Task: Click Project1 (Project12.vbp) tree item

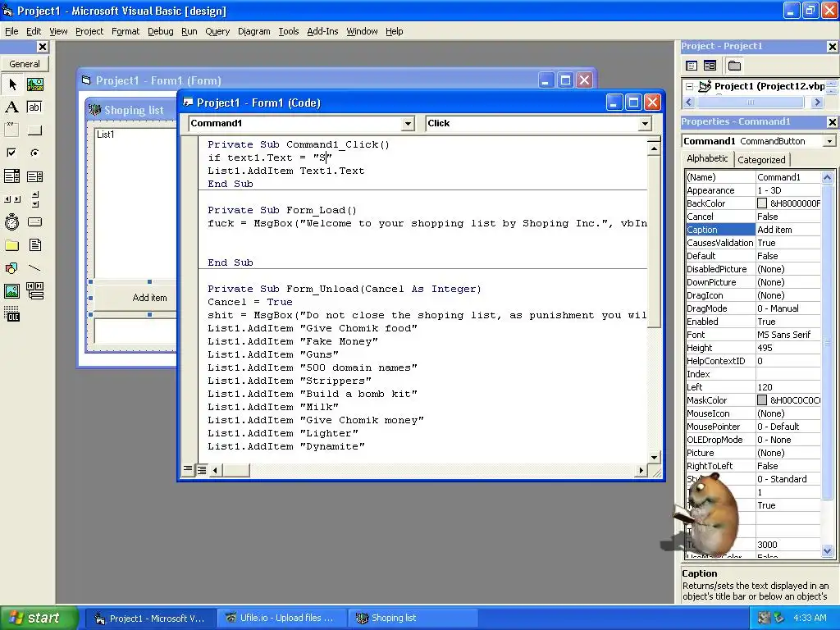Action: (769, 86)
